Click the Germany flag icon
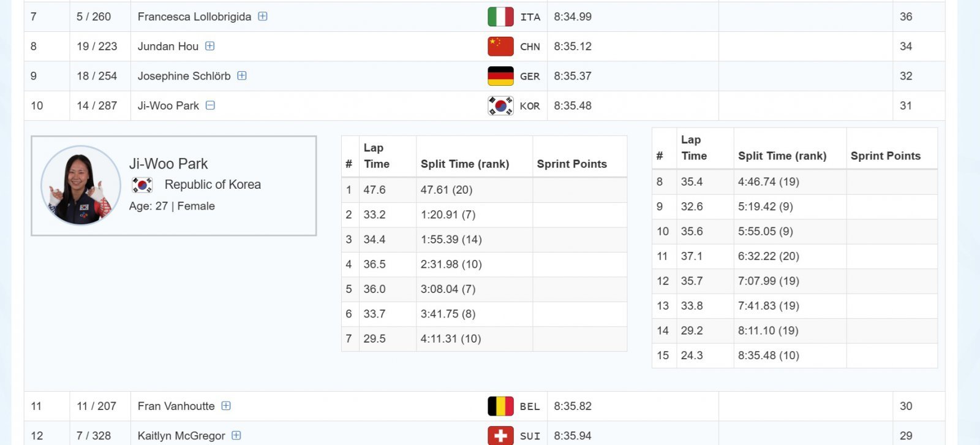Image resolution: width=980 pixels, height=445 pixels. coord(500,76)
